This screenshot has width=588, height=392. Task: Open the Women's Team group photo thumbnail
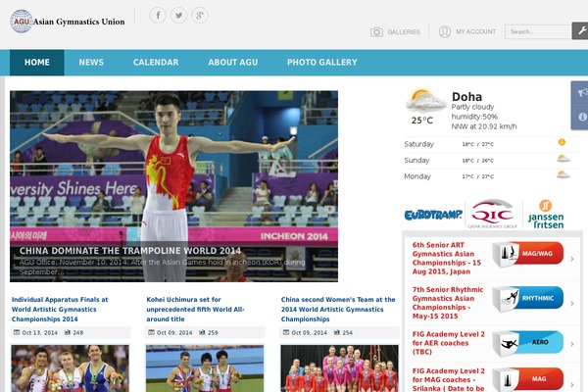point(339,368)
